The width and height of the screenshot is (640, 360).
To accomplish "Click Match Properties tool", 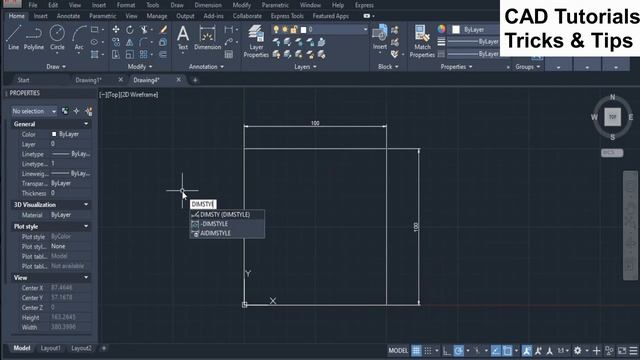I will click(x=422, y=41).
